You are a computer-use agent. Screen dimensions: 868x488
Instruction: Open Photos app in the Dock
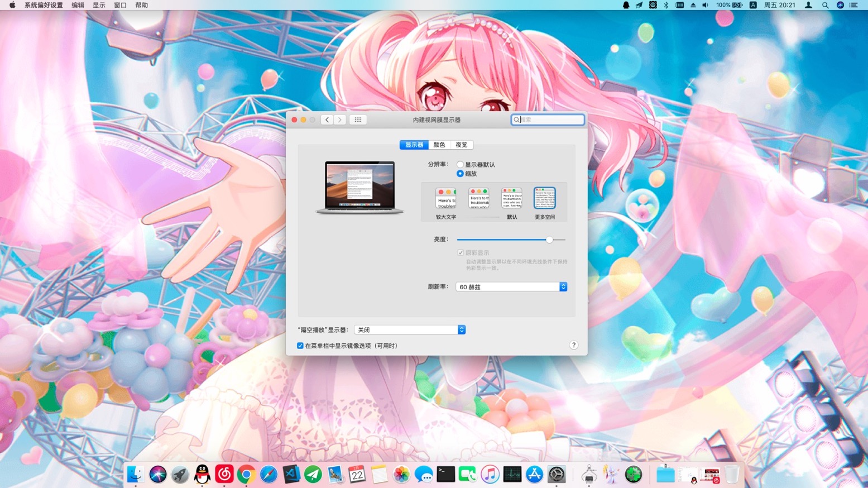tap(401, 475)
